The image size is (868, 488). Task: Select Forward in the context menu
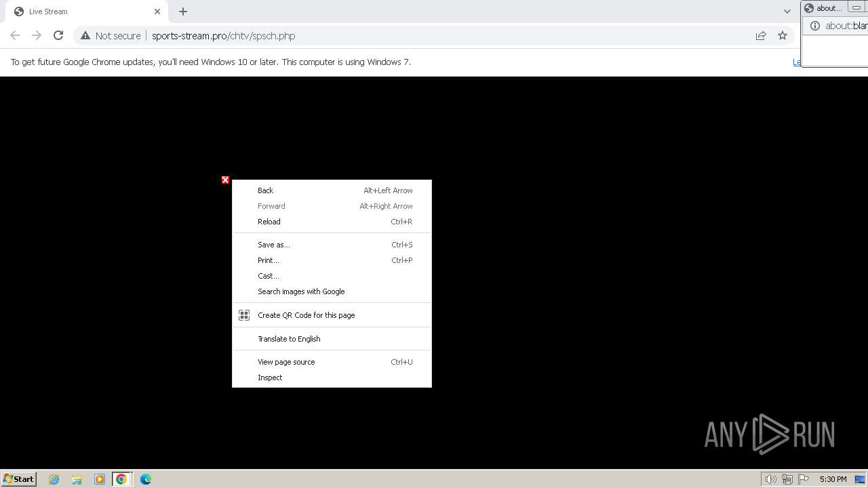point(332,206)
